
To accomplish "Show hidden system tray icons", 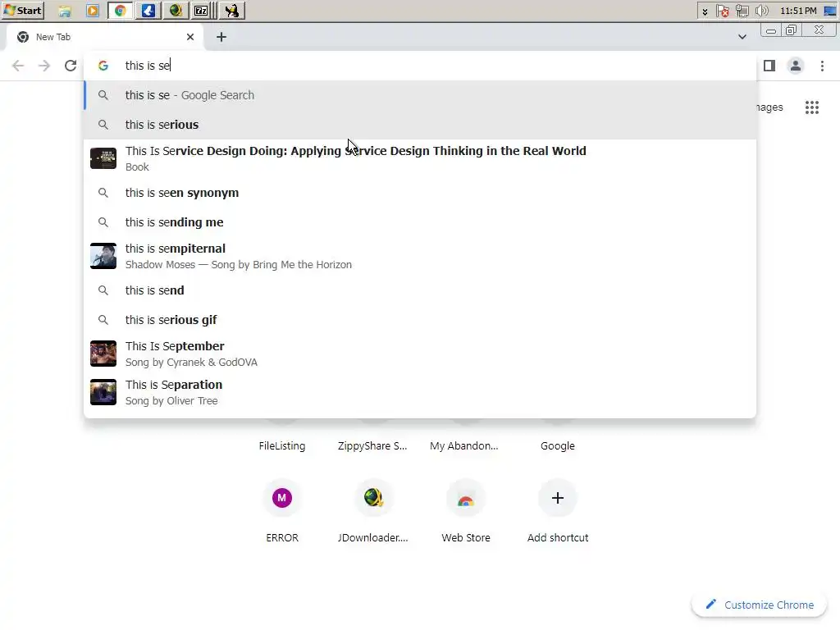I will (705, 11).
